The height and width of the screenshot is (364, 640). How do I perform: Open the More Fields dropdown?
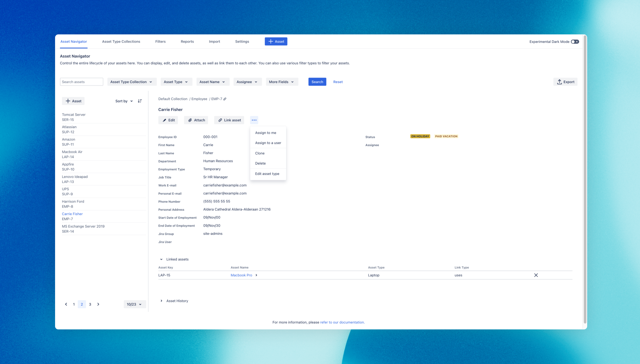(282, 82)
